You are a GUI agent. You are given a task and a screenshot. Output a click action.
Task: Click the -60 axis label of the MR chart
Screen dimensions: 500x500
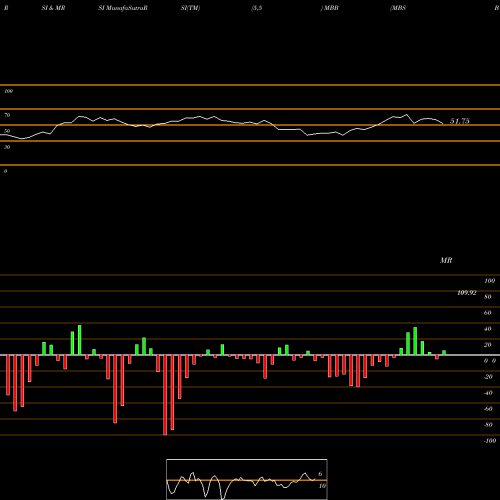488,409
